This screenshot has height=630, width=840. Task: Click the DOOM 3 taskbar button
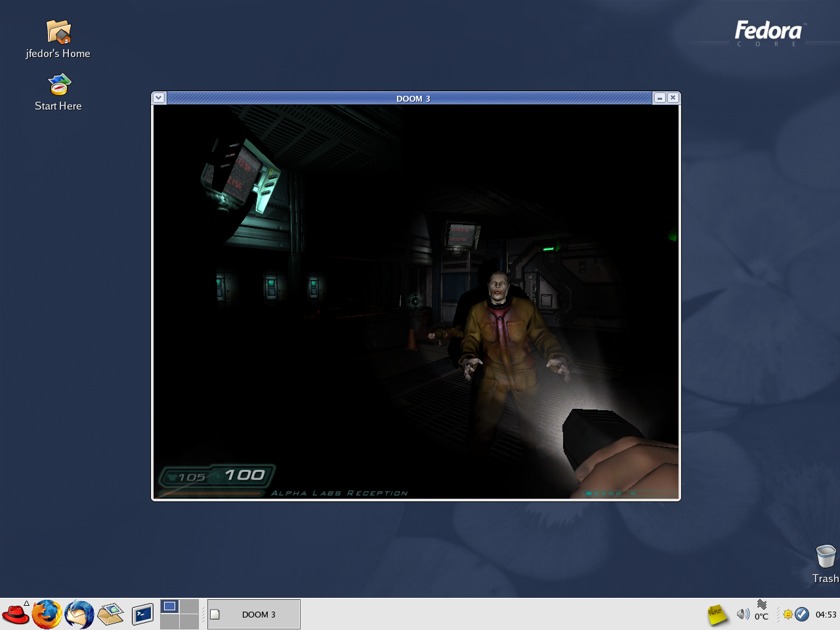254,614
